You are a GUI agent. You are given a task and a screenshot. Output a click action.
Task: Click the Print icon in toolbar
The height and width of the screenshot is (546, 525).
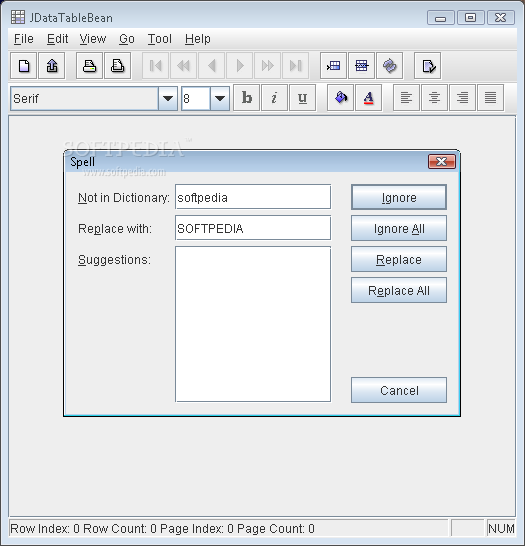tap(89, 66)
